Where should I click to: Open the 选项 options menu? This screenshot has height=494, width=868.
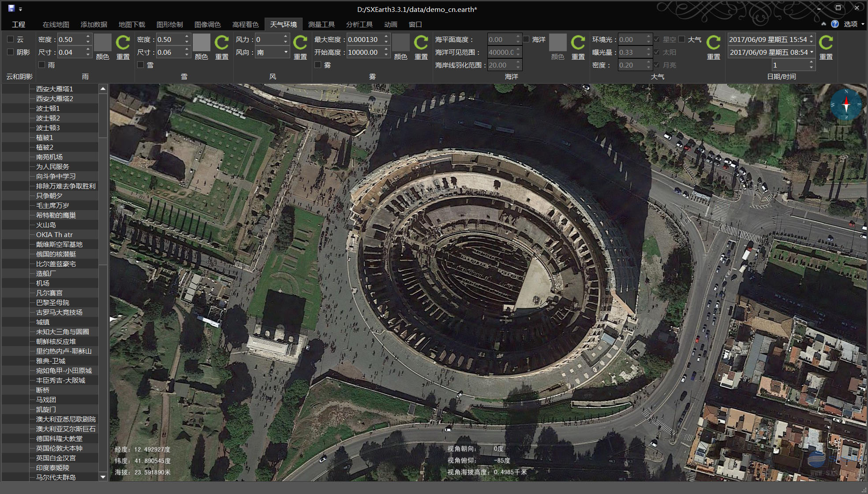pos(853,24)
